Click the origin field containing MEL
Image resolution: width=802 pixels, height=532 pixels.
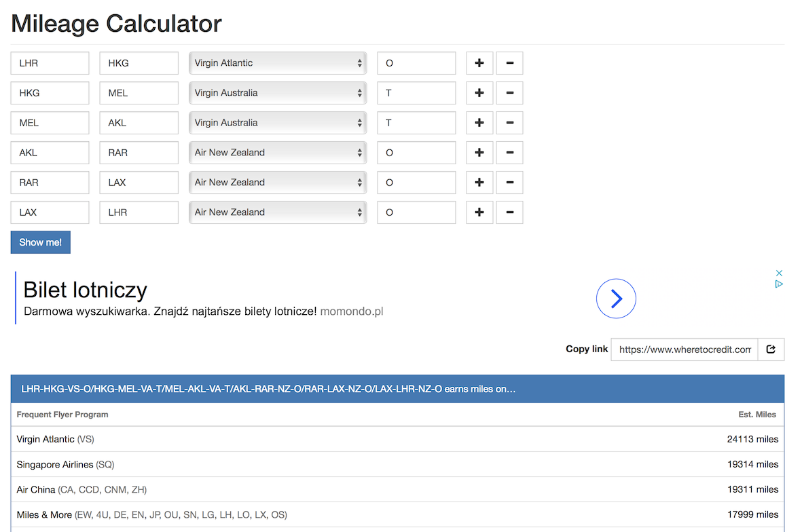click(50, 123)
